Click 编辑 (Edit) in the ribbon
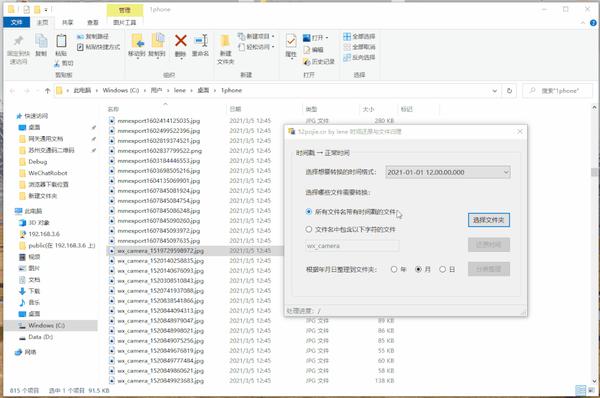Image resolution: width=600 pixels, height=398 pixels. 313,50
